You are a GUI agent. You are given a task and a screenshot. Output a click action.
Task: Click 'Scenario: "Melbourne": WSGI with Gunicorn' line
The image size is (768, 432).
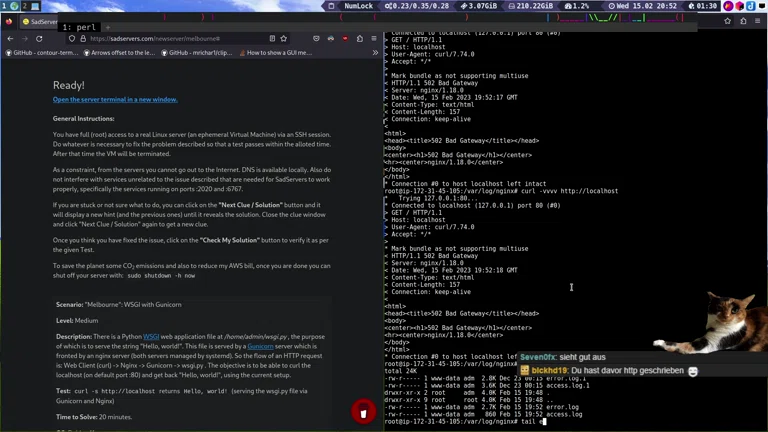119,305
